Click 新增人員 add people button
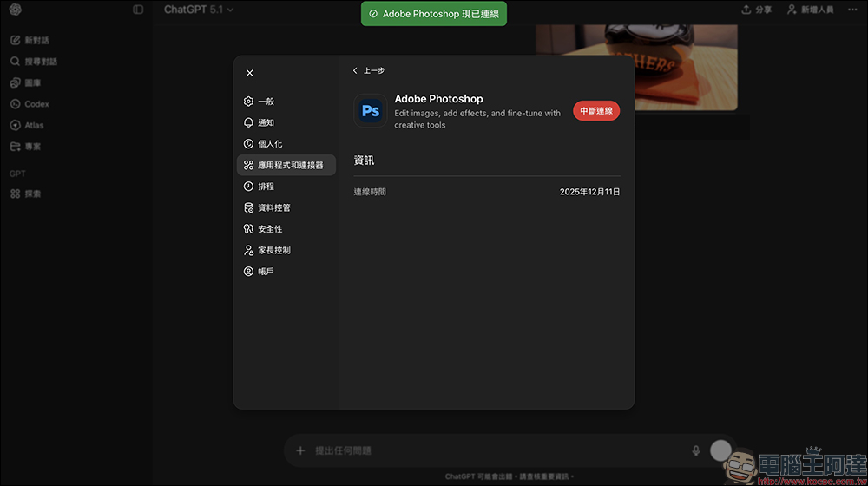The height and width of the screenshot is (486, 868). tap(811, 10)
